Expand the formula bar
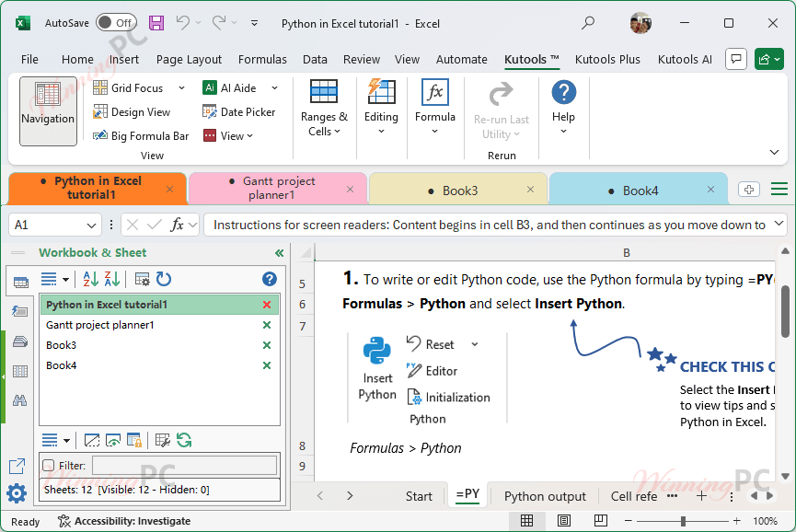The height and width of the screenshot is (532, 796). tap(779, 224)
